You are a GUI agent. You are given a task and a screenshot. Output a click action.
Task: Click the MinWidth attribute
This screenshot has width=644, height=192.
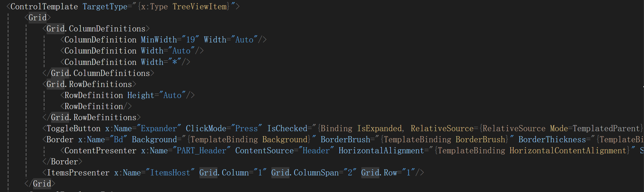[159, 40]
